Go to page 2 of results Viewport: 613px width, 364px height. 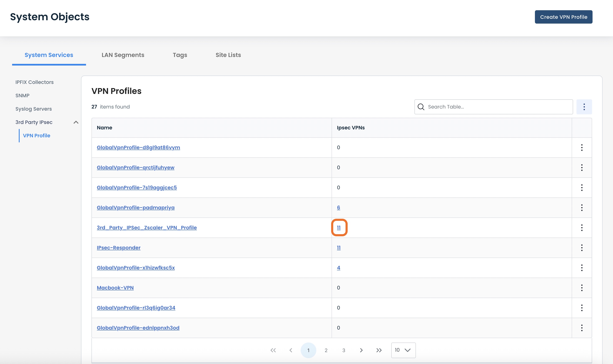click(326, 350)
